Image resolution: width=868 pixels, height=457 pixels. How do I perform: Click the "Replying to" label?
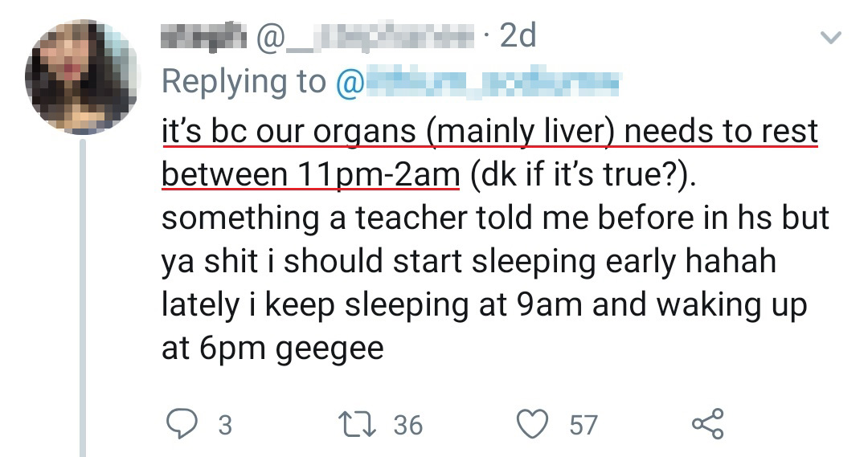pyautogui.click(x=244, y=81)
